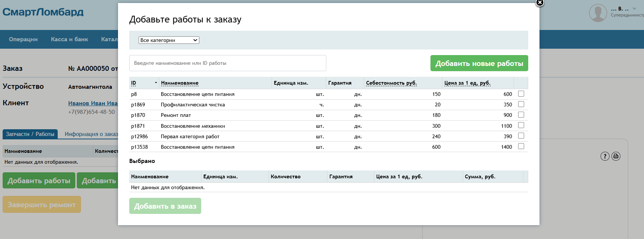Click the partially hidden Добавить button
The image size is (644, 239).
point(98,181)
